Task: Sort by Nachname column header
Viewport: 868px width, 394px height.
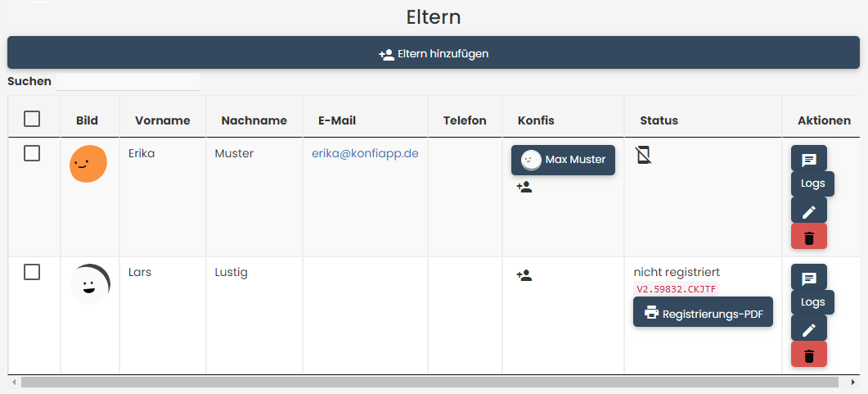Action: (x=254, y=120)
